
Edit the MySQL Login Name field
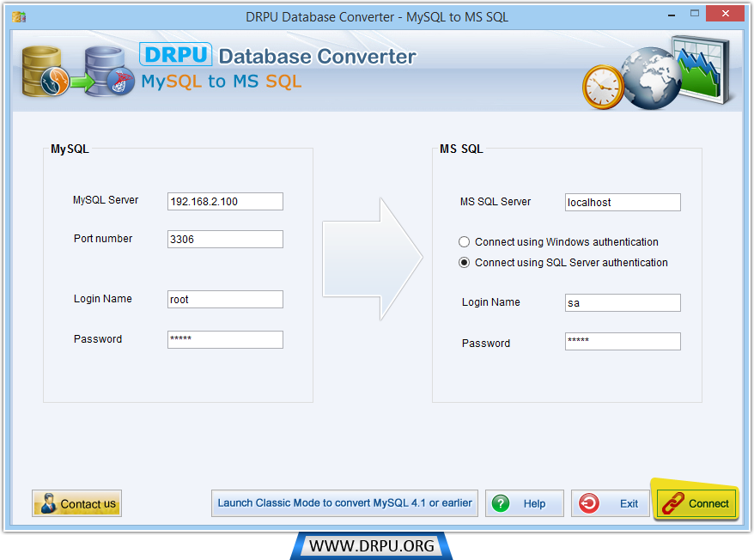pyautogui.click(x=225, y=299)
